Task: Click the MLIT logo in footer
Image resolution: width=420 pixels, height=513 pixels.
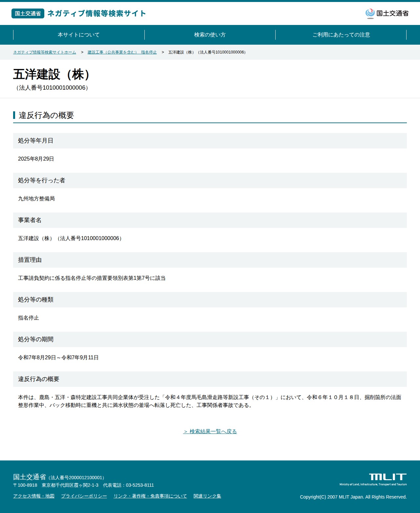Action: pos(373,480)
